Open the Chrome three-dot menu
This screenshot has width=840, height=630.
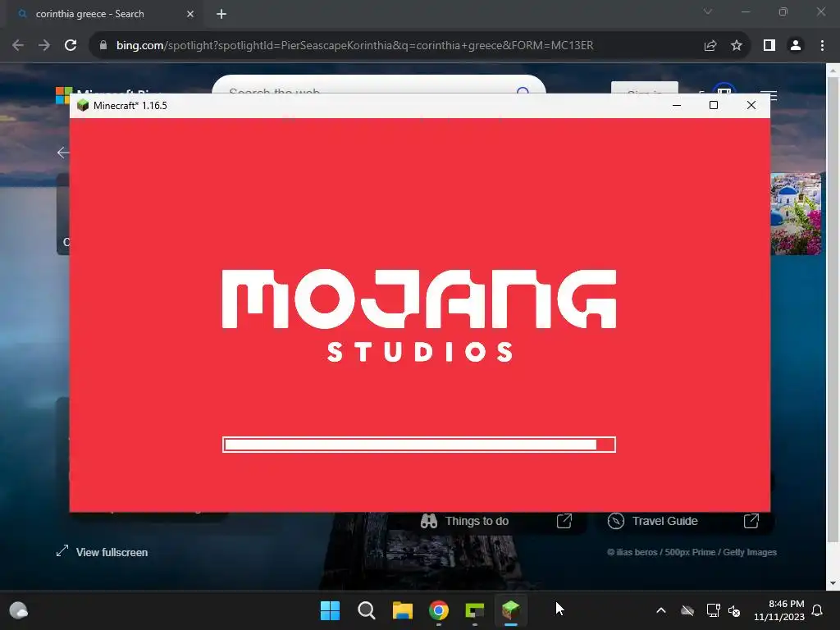[822, 46]
